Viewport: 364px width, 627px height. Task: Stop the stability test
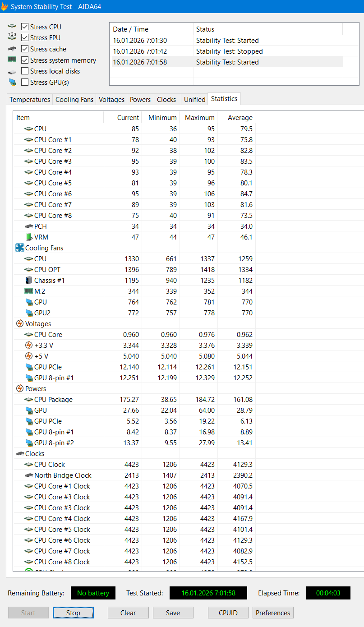(x=73, y=613)
